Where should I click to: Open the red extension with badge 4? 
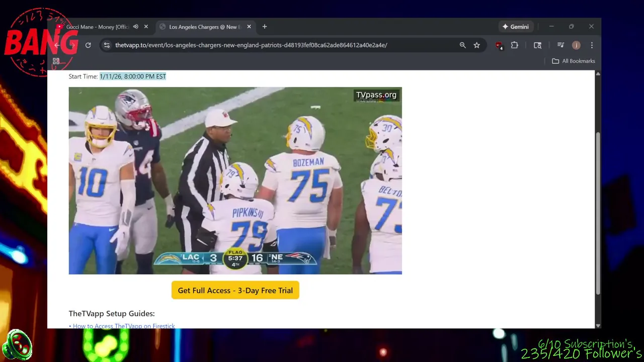point(499,45)
